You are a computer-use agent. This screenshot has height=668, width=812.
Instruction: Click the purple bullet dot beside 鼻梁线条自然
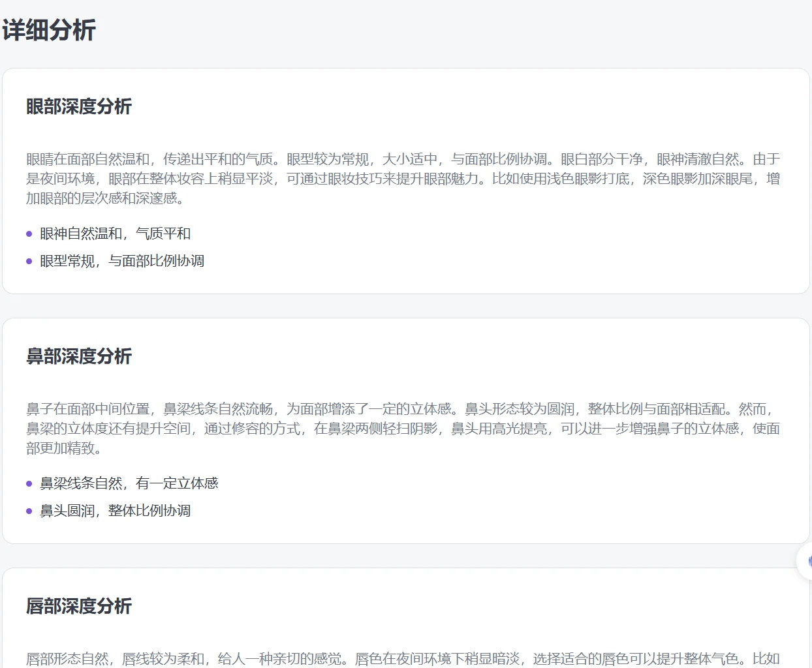(x=28, y=483)
